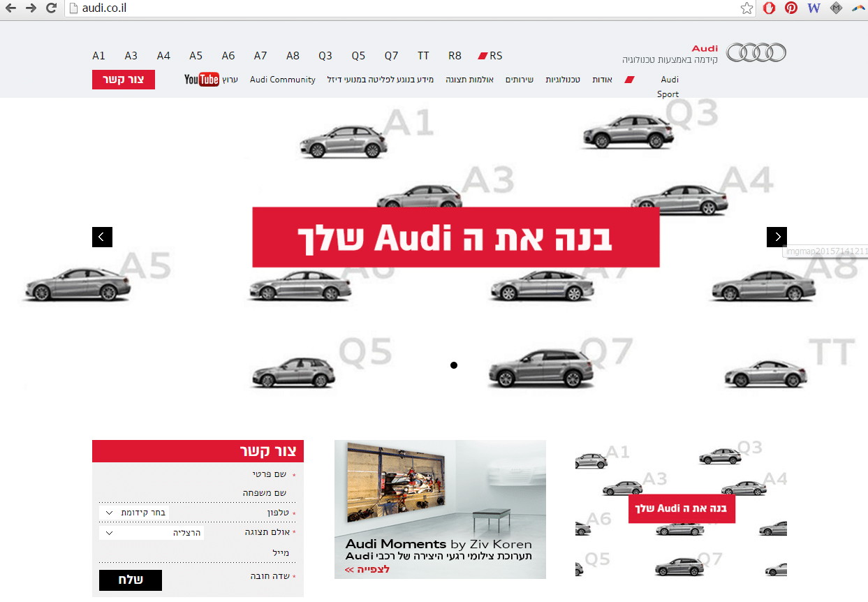Bookmark this page with the star icon
868x602 pixels.
(x=746, y=8)
